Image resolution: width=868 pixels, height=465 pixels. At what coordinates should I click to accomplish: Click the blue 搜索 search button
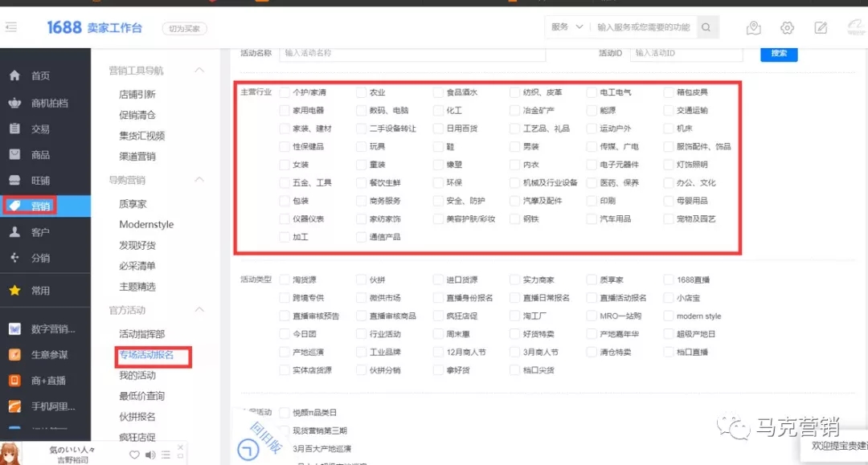tap(777, 54)
